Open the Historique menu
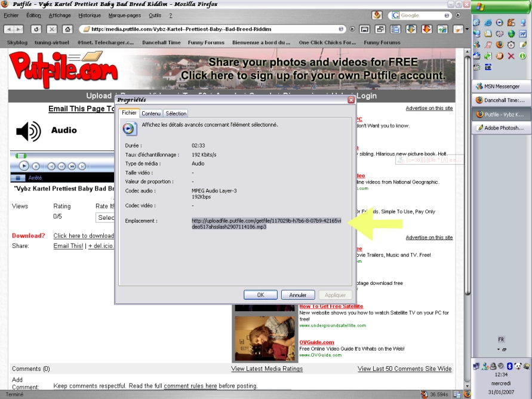 click(x=90, y=16)
